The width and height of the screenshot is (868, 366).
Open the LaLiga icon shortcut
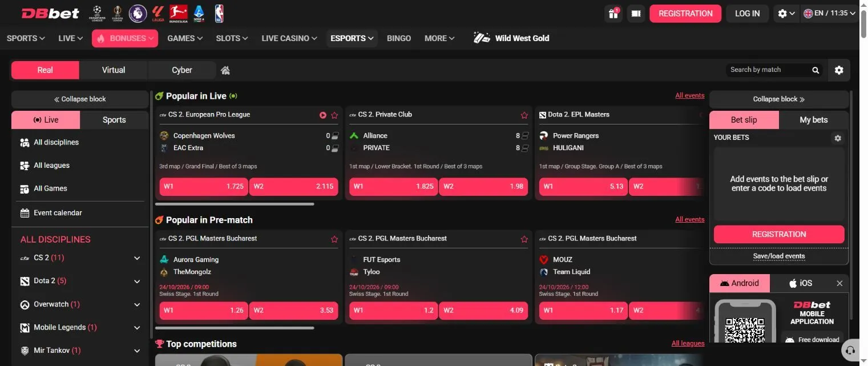pyautogui.click(x=158, y=13)
